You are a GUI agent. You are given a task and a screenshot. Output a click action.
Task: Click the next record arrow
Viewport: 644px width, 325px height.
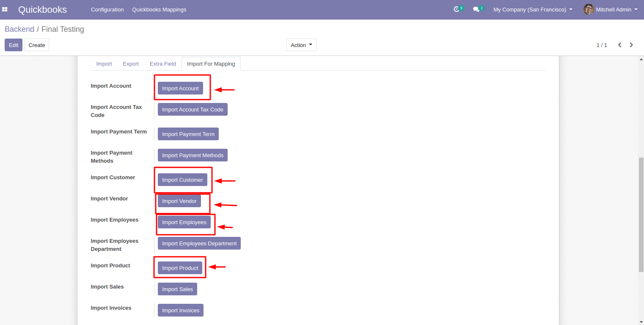coord(631,44)
